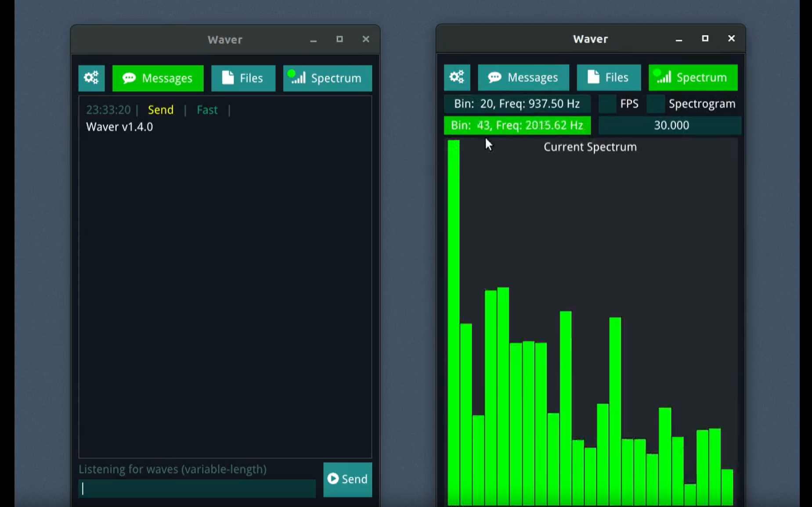
Task: Click the 30.000 value field
Action: click(670, 126)
